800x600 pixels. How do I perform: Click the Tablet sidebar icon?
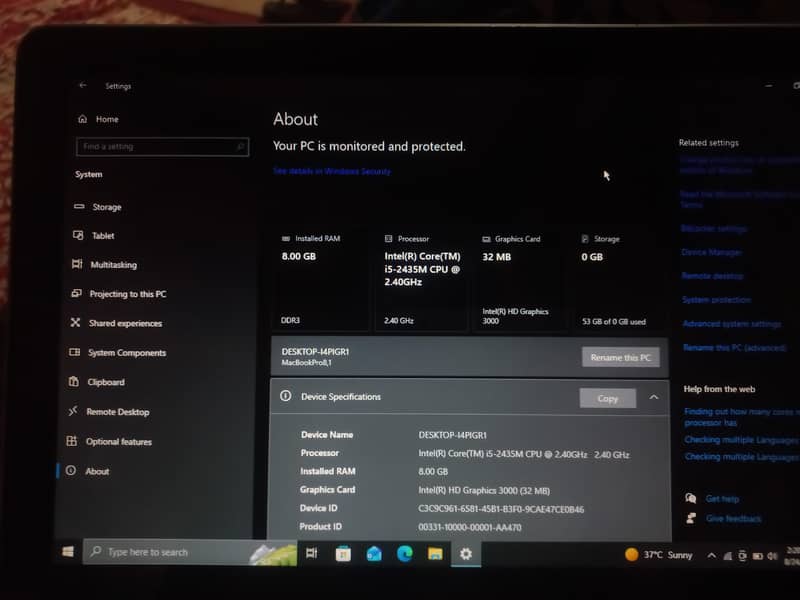click(x=78, y=235)
